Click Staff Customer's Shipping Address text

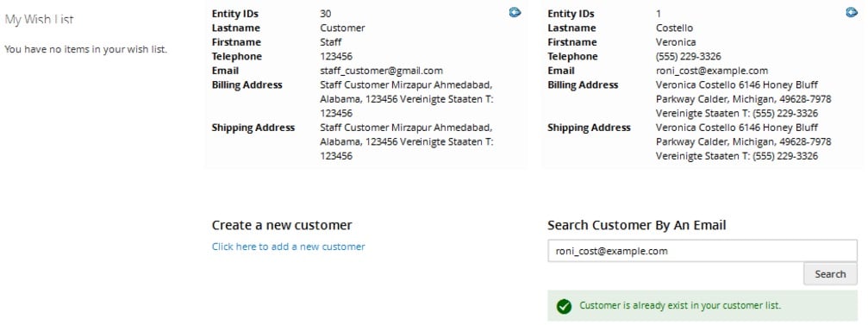[407, 141]
